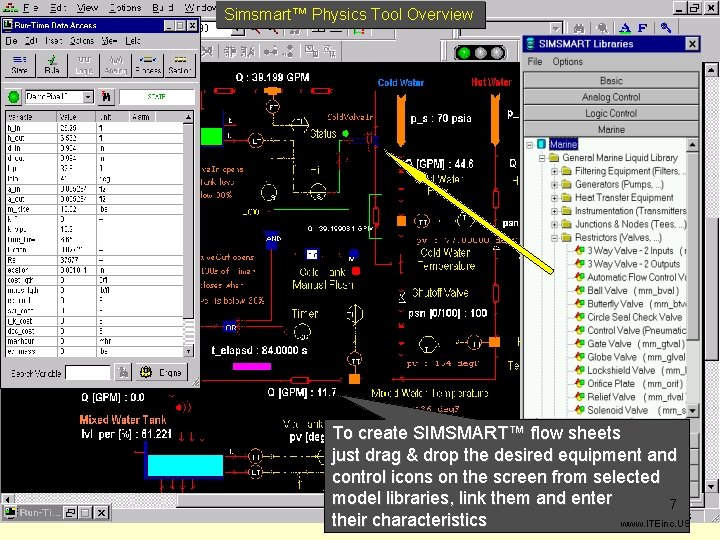Click the Process toolbar button
This screenshot has width=720, height=540.
tap(148, 65)
